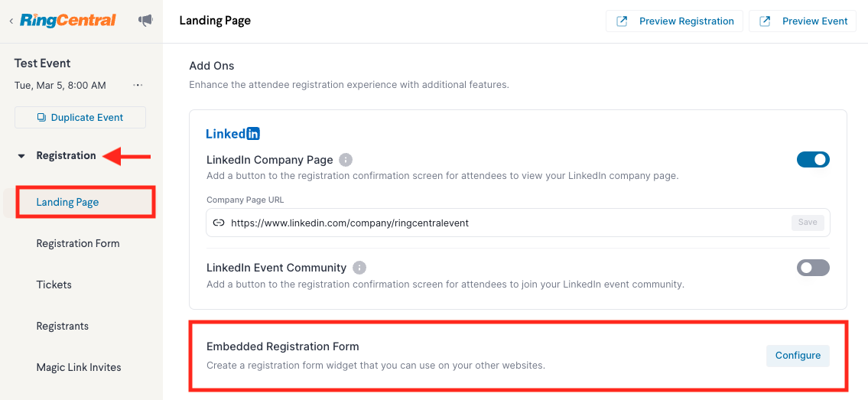Click the LinkedIn Company Page label
868x400 pixels.
(x=270, y=160)
